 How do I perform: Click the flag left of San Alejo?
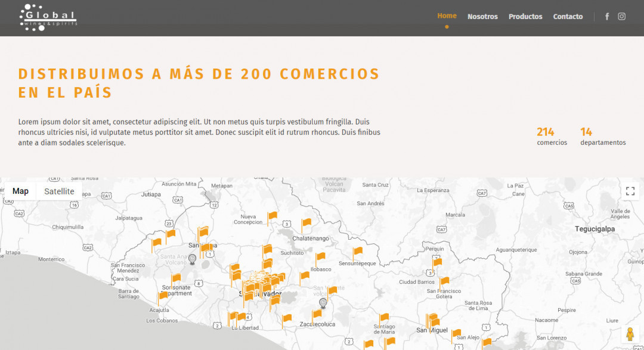(456, 336)
